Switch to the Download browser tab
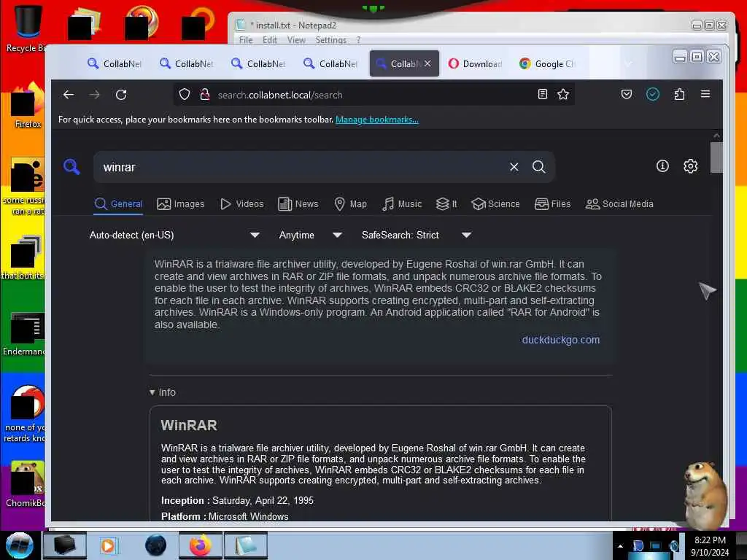This screenshot has height=560, width=747. click(x=475, y=63)
